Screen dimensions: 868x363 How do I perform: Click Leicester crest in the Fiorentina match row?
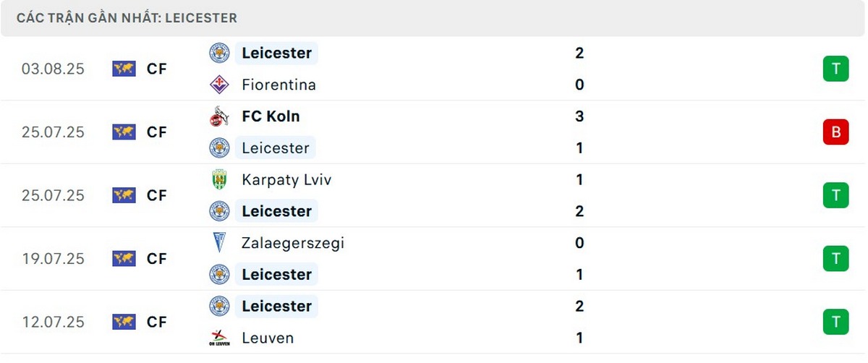tap(219, 53)
